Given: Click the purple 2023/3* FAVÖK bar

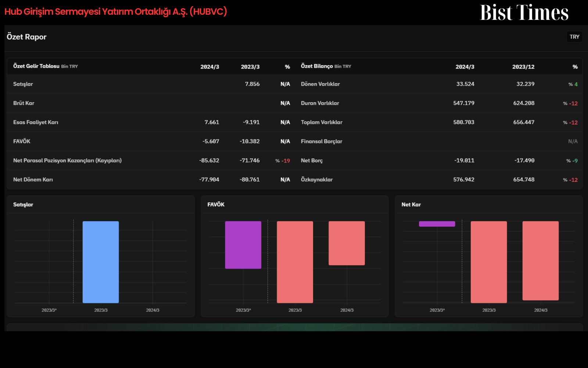Looking at the screenshot, I should tap(243, 245).
